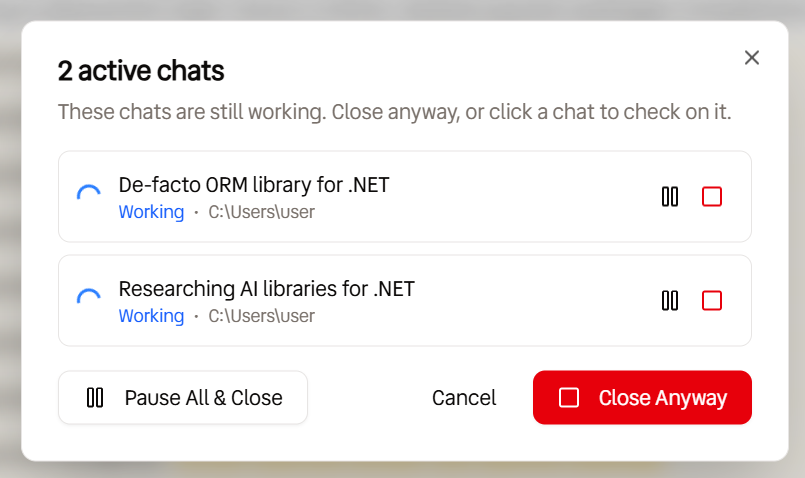Click the 'These chats are still working' description
This screenshot has height=478, width=805.
pyautogui.click(x=394, y=112)
